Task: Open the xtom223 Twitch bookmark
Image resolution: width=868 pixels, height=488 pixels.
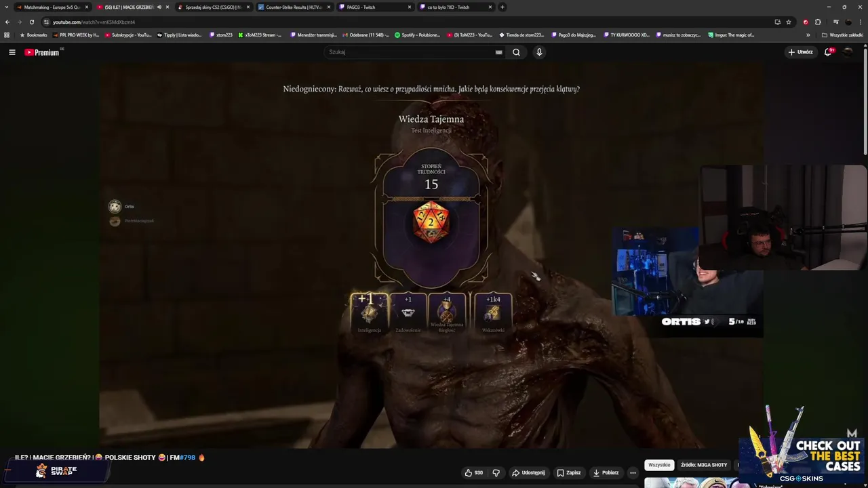Action: click(x=220, y=35)
